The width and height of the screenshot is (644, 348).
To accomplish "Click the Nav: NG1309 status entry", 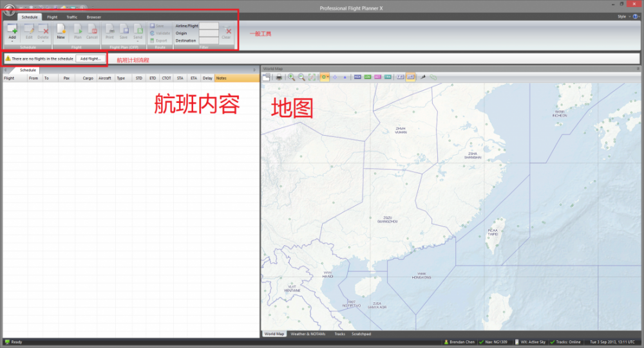I will pos(493,342).
